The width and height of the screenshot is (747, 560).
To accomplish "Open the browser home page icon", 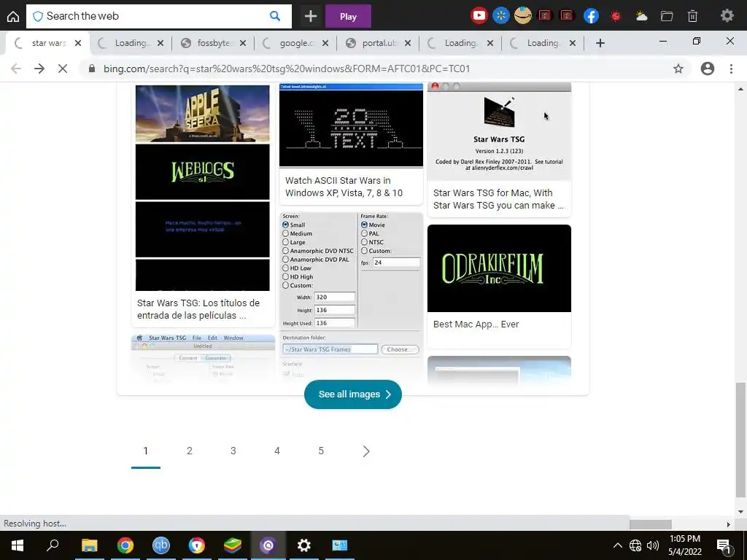I will point(13,16).
